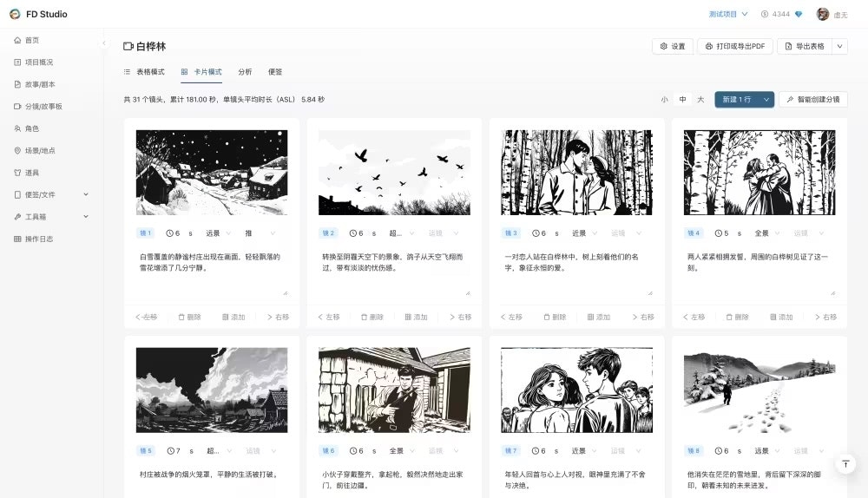The image size is (868, 498).
Task: Select small card size 小
Action: (664, 100)
